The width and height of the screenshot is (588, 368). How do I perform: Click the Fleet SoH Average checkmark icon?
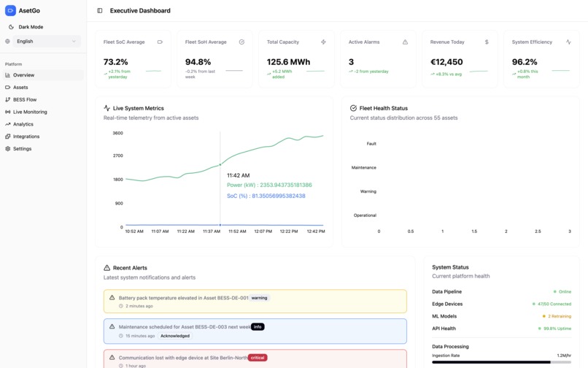pos(242,42)
